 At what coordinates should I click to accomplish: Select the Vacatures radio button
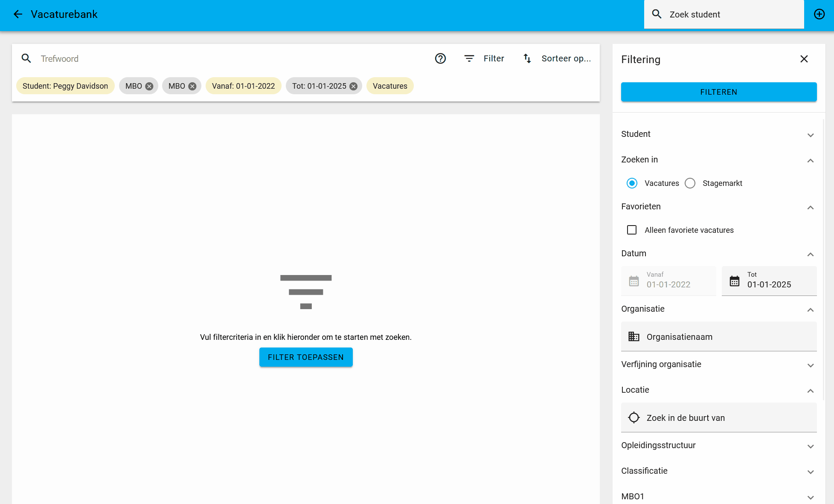632,183
